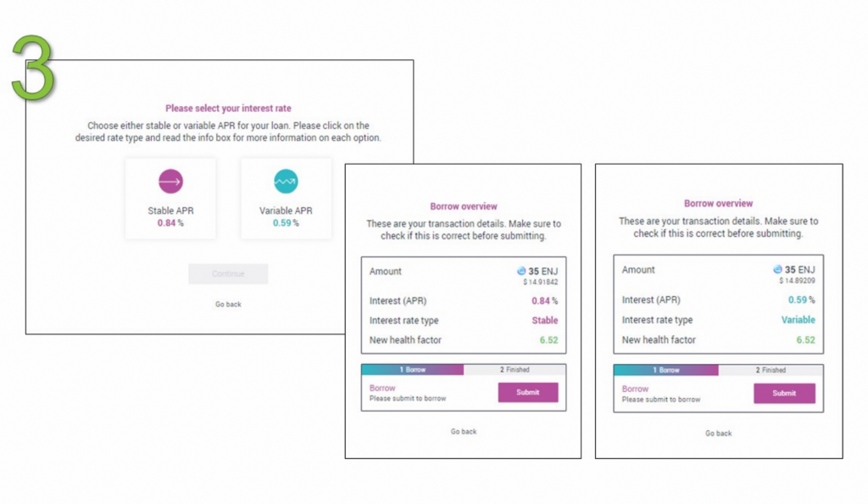
Task: Click the 0.84% Interest APR value
Action: (545, 300)
